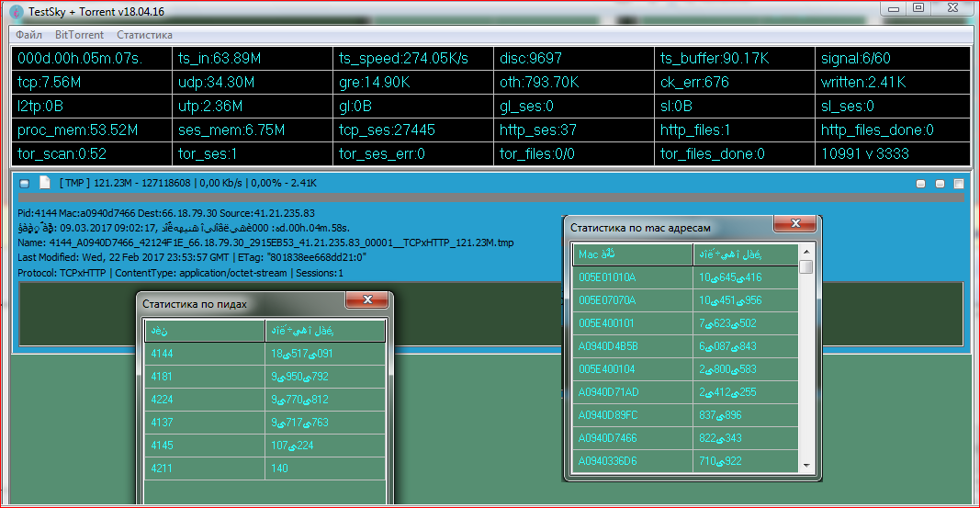This screenshot has width=980, height=508.
Task: Select MAC address row 005E01010A
Action: point(632,277)
